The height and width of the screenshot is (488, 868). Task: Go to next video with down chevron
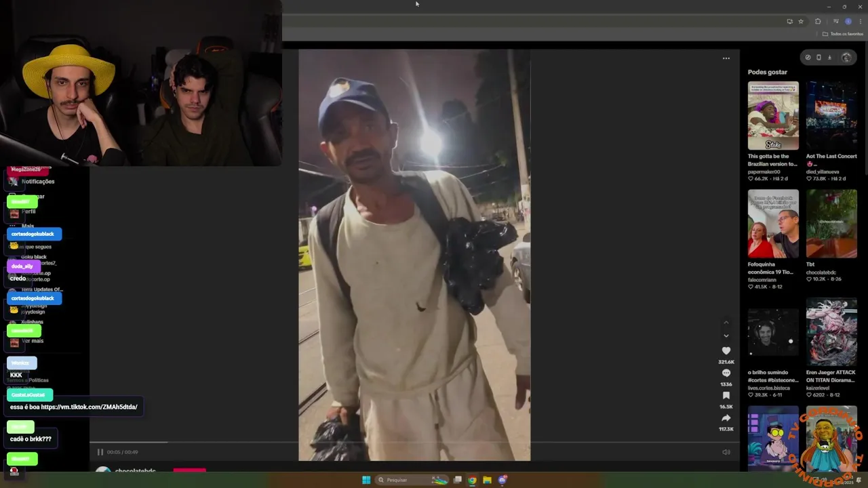click(x=726, y=335)
